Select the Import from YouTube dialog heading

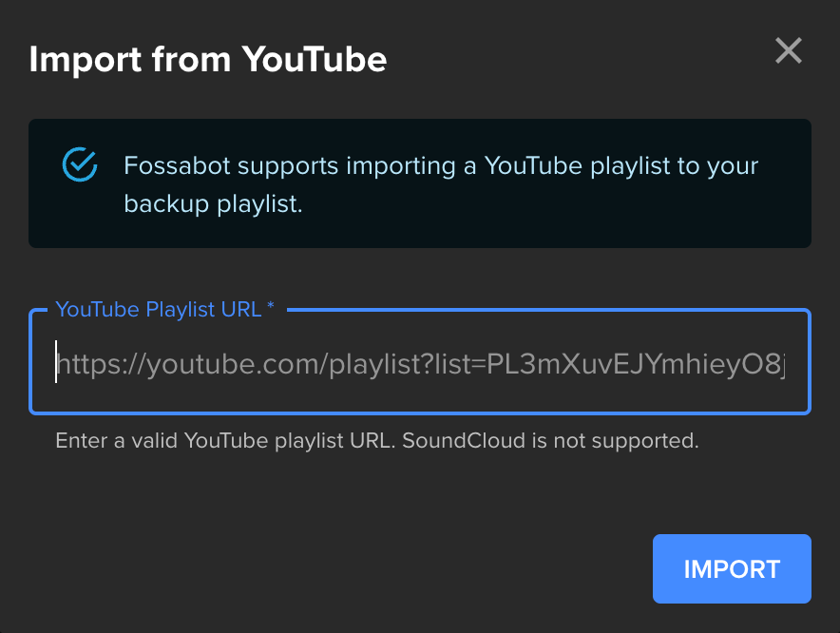208,59
